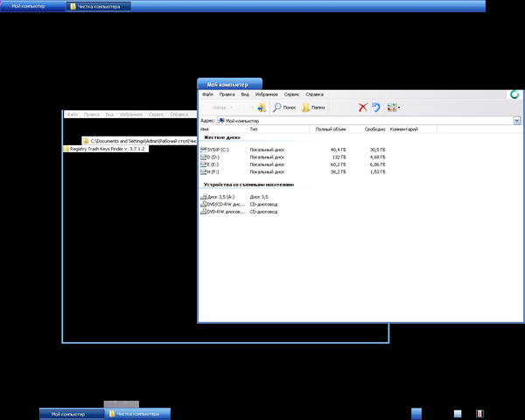Select the H (F:) drive icon

[203, 171]
